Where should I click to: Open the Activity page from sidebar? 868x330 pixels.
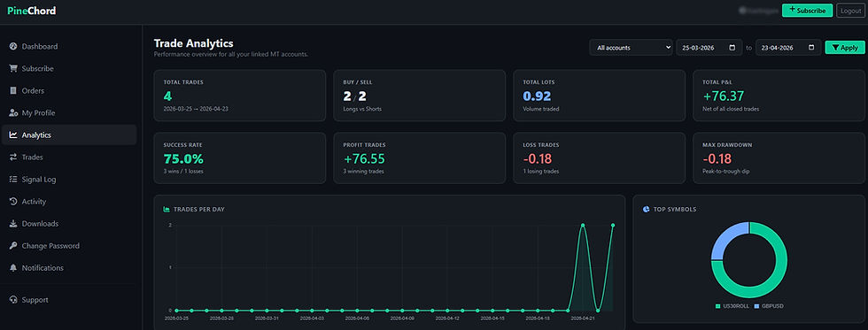pos(69,201)
